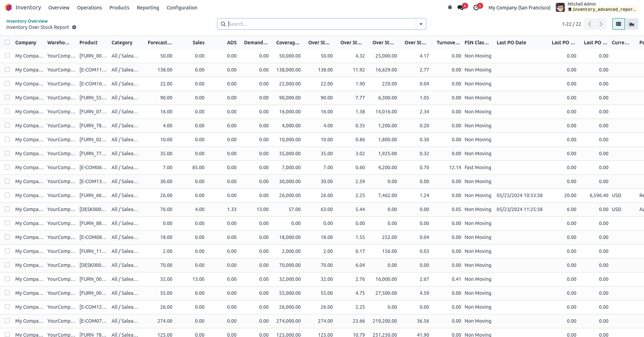Viewport: 644px width, 337px height.
Task: Open the Operations dropdown menu
Action: 89,8
